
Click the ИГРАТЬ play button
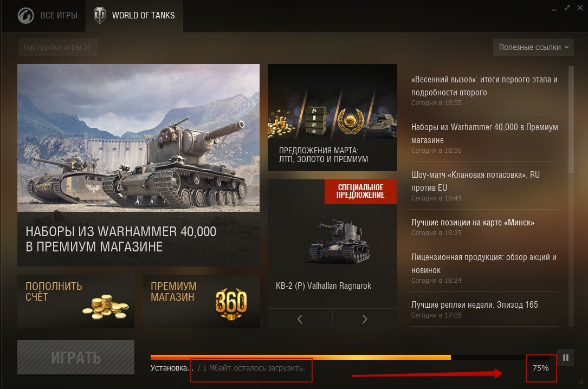click(x=76, y=357)
